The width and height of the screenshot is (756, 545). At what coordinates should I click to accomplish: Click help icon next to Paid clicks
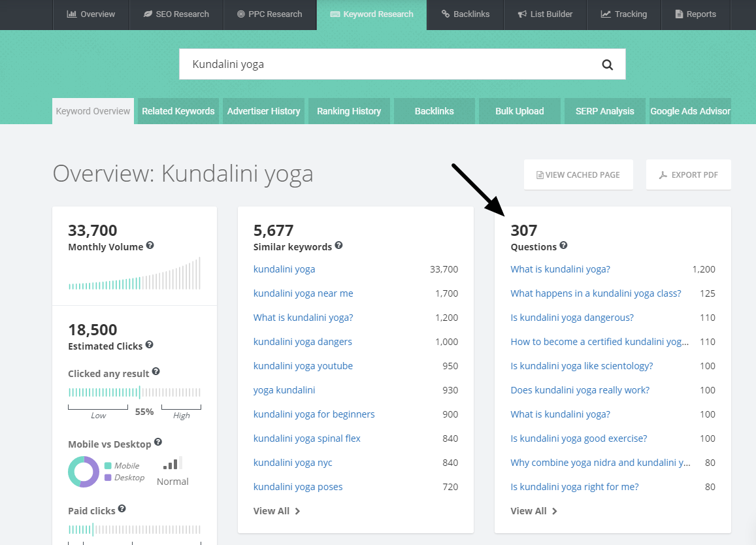(x=122, y=508)
